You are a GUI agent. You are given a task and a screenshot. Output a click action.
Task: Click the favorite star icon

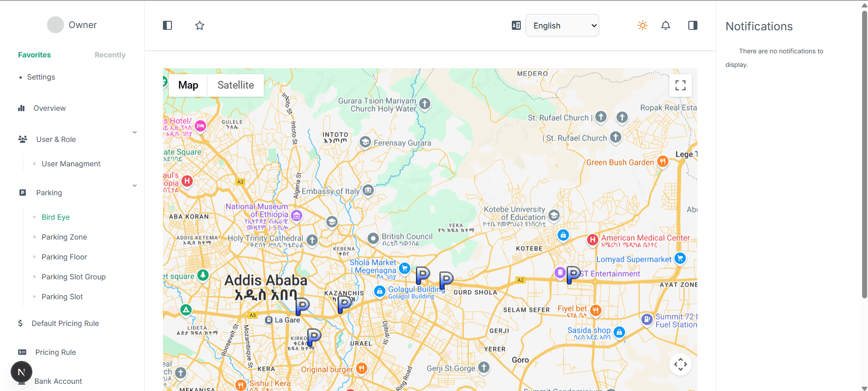(200, 25)
